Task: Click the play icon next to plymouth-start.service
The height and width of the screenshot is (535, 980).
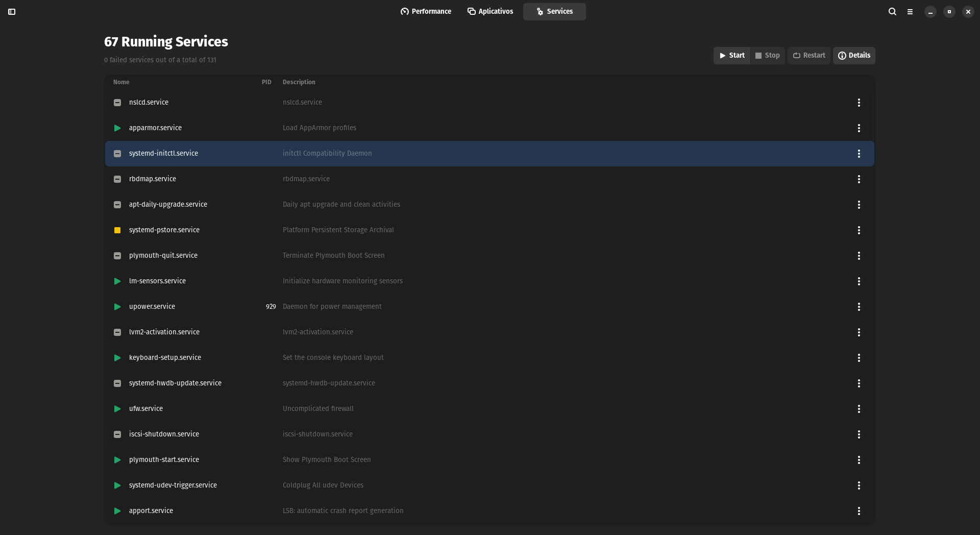Action: click(117, 460)
